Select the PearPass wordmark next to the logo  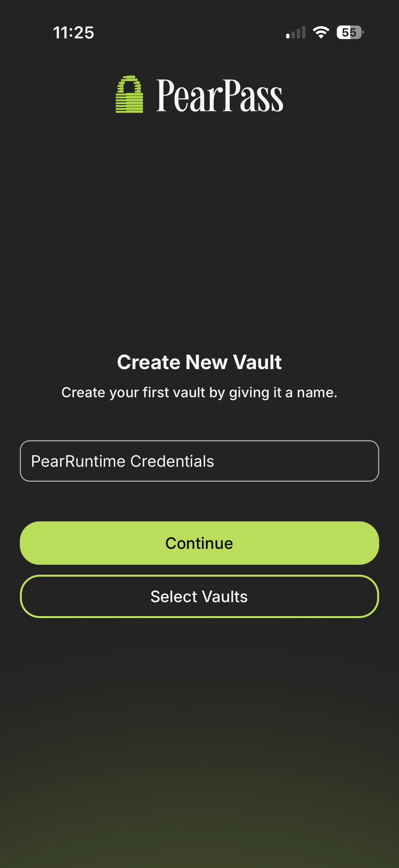click(220, 95)
